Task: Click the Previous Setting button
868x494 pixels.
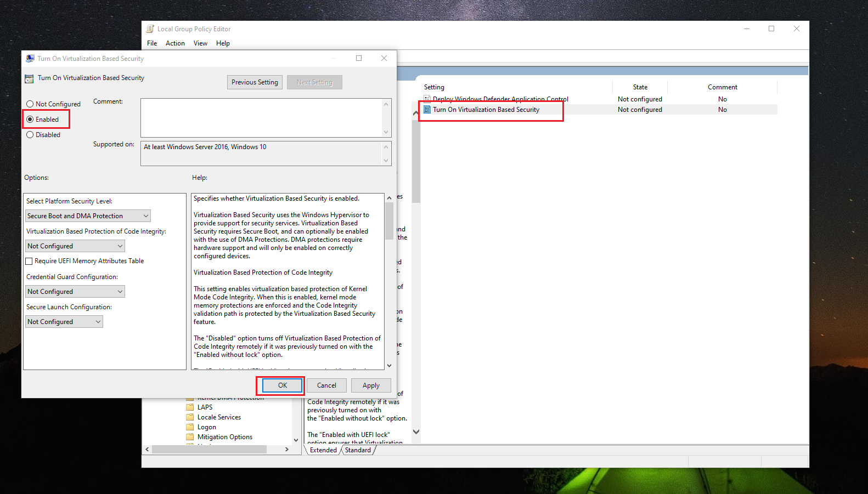Action: [255, 82]
